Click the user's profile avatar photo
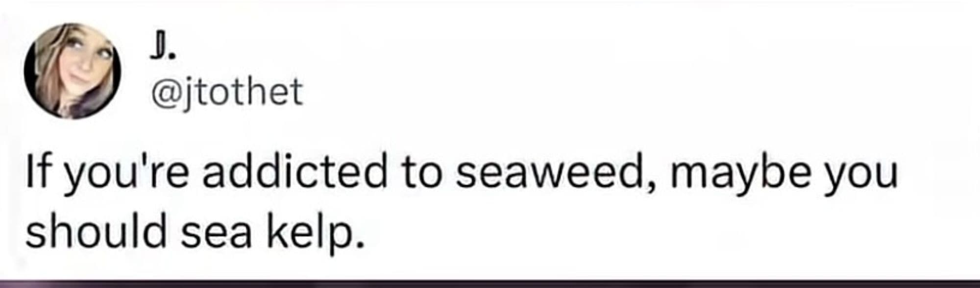This screenshot has width=980, height=288. point(72,71)
